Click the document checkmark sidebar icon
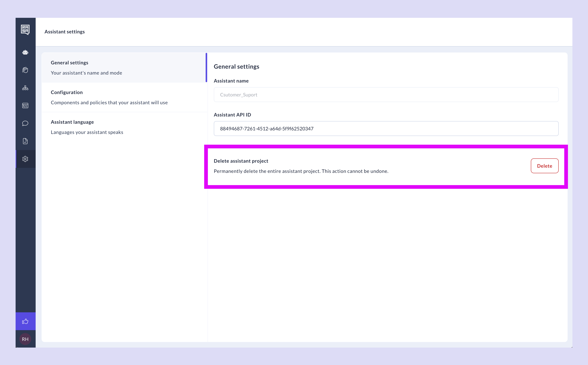588x365 pixels. (25, 141)
